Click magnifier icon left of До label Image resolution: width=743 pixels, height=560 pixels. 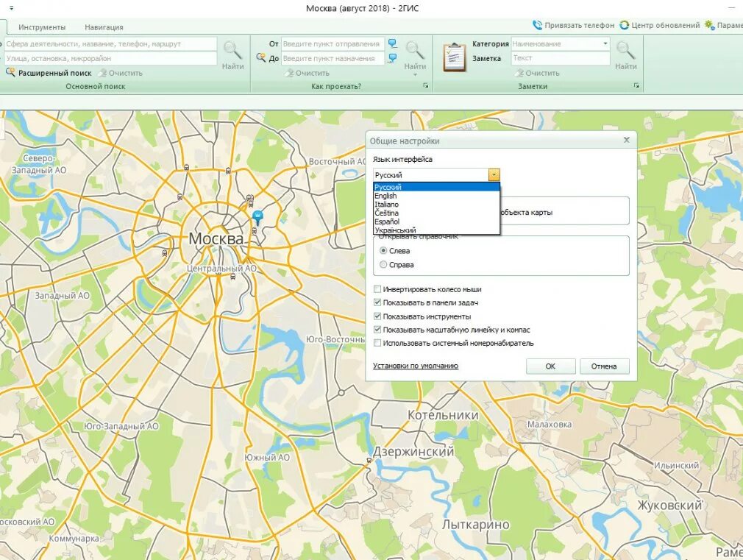coord(260,58)
